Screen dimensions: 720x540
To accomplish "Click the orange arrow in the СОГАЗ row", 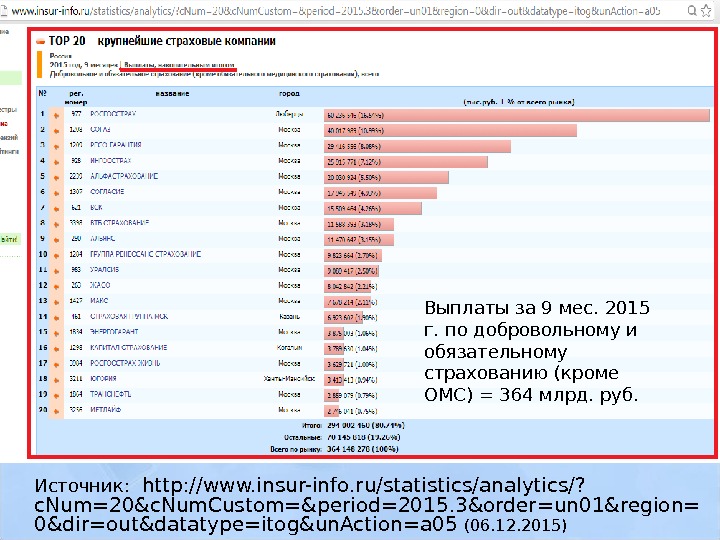I will pos(56,131).
